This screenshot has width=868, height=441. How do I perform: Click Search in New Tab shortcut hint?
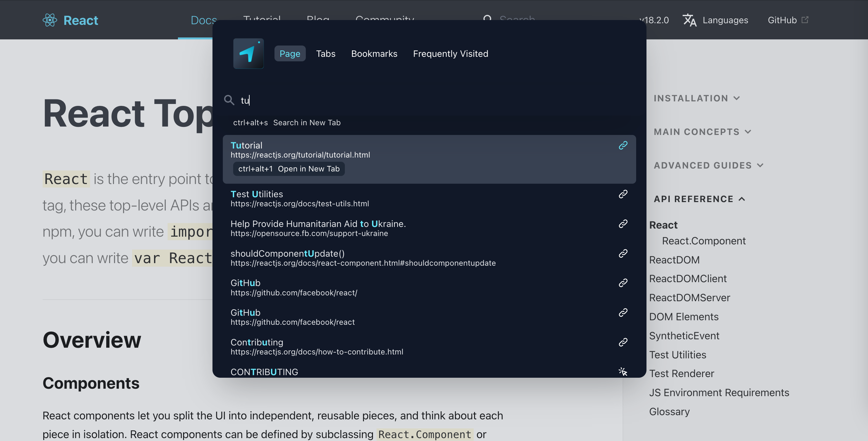pyautogui.click(x=287, y=123)
